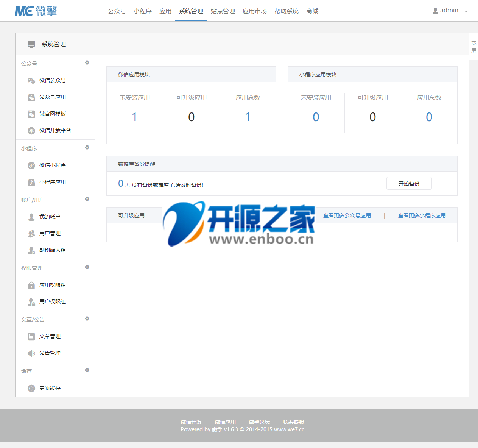Viewport: 478px width, 448px height.
Task: Click the 数据库备份提醒 panel heading
Action: coord(137,164)
